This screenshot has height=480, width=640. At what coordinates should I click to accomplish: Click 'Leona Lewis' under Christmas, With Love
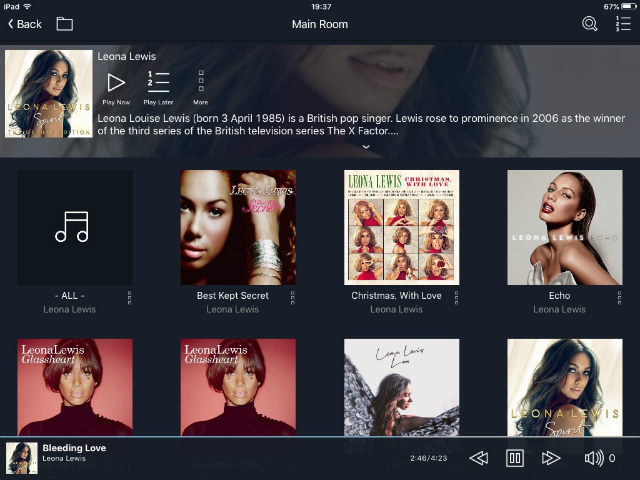tap(396, 309)
